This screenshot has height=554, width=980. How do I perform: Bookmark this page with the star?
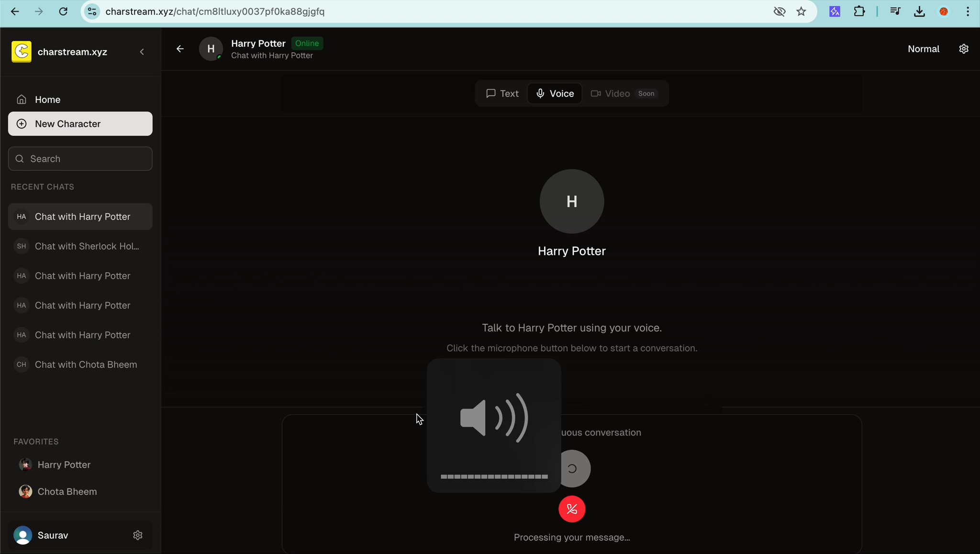802,11
